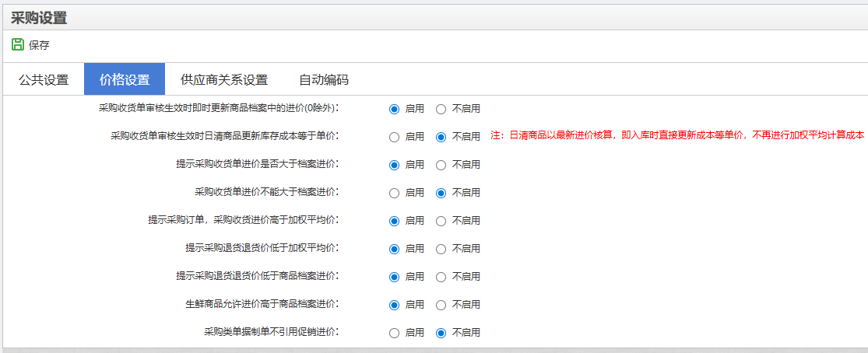Select 启用 for 提示采购收货单进价是否大于档案进价
868x353 pixels.
pyautogui.click(x=394, y=165)
